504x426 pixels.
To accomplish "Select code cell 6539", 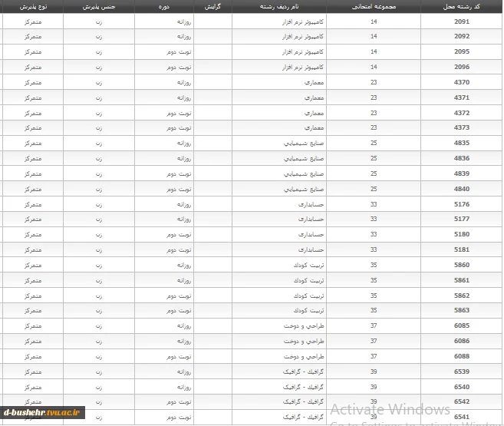I will point(462,372).
